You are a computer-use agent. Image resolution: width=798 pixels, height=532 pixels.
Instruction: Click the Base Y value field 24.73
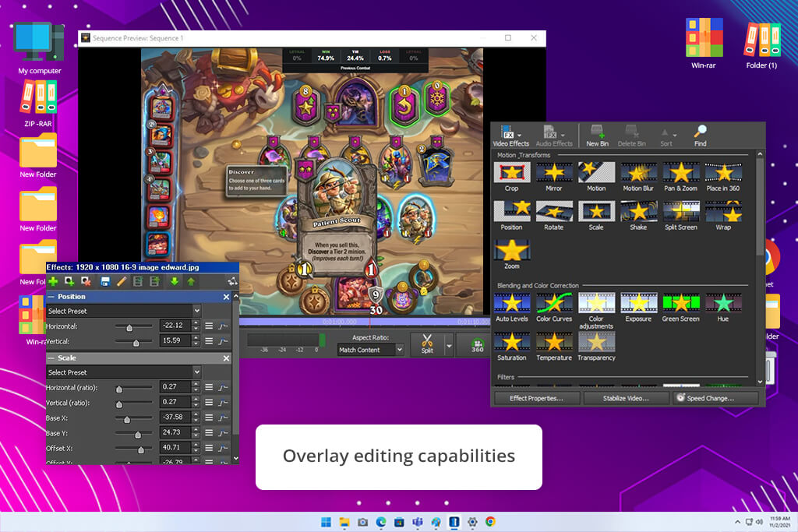(175, 432)
